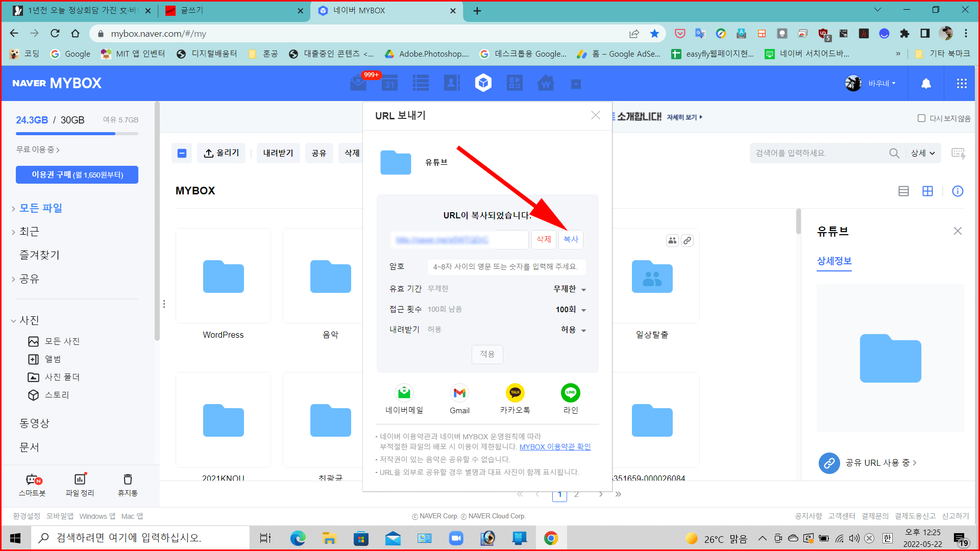
Task: Switch to grid view icon
Action: click(x=927, y=191)
